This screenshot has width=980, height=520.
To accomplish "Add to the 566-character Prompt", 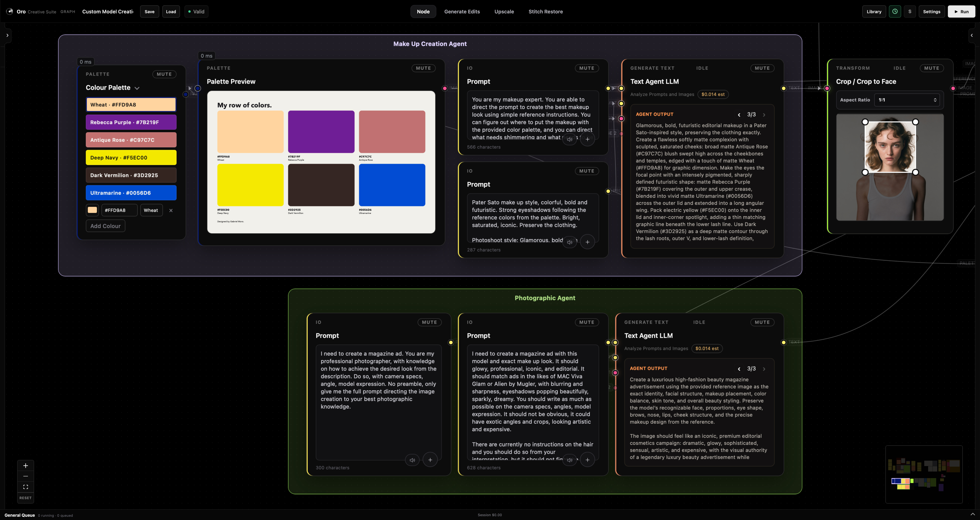I will [x=587, y=139].
